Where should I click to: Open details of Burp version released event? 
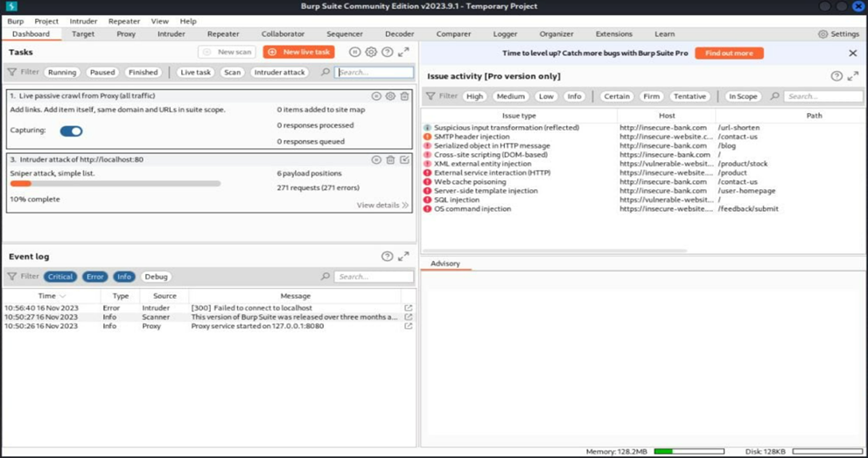[x=408, y=317]
